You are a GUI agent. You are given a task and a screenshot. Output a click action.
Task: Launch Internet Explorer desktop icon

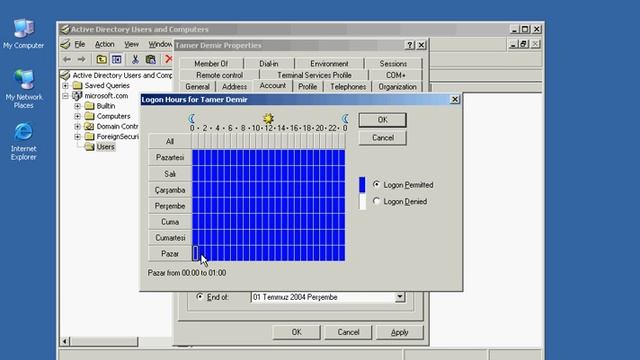(24, 141)
